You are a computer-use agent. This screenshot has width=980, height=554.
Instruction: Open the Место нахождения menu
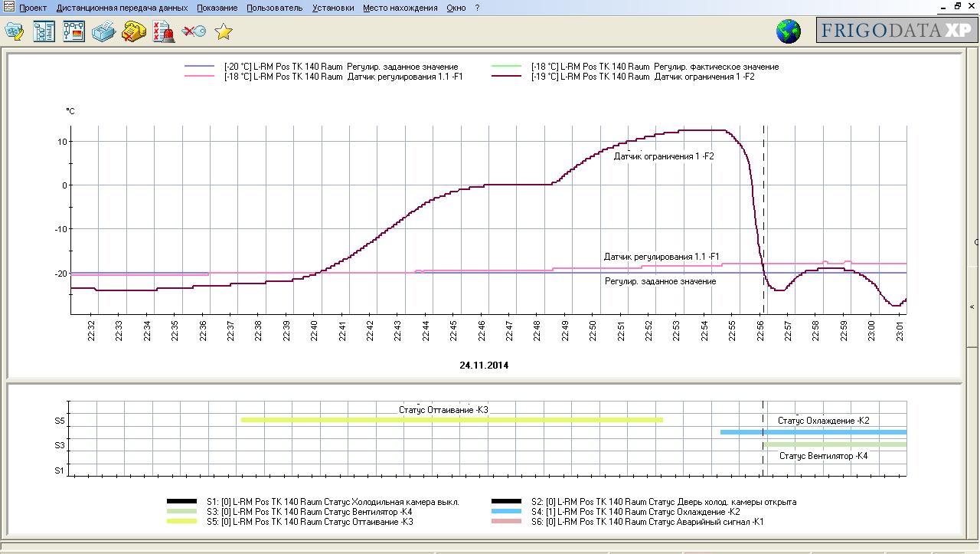[x=400, y=8]
